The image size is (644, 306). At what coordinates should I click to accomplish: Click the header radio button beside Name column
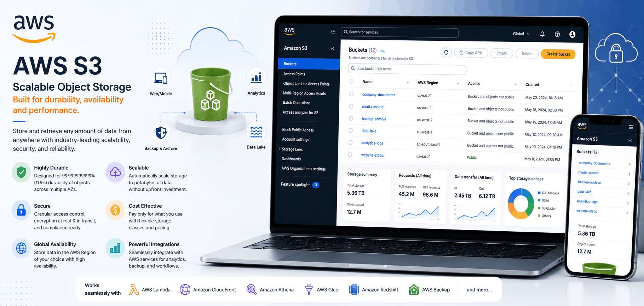pyautogui.click(x=352, y=81)
